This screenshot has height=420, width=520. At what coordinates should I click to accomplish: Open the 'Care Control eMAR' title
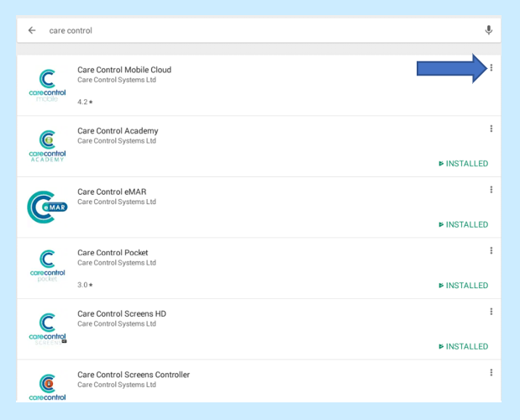pos(112,192)
